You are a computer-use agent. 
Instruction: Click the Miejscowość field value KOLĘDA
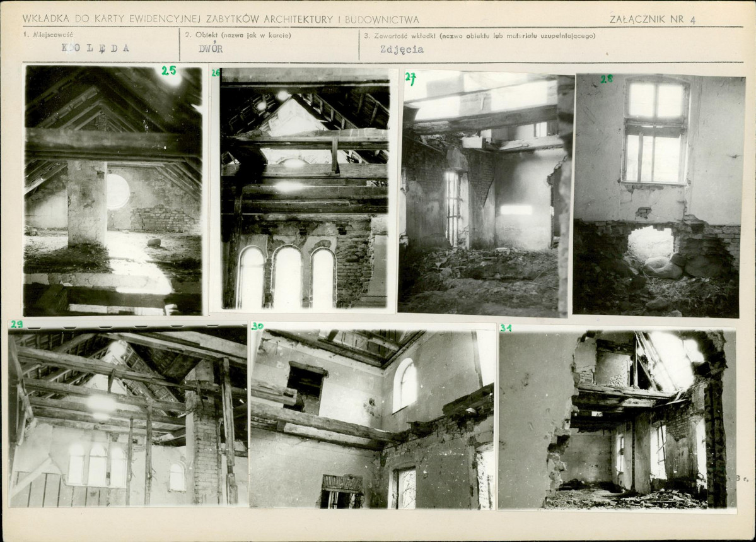[x=95, y=48]
